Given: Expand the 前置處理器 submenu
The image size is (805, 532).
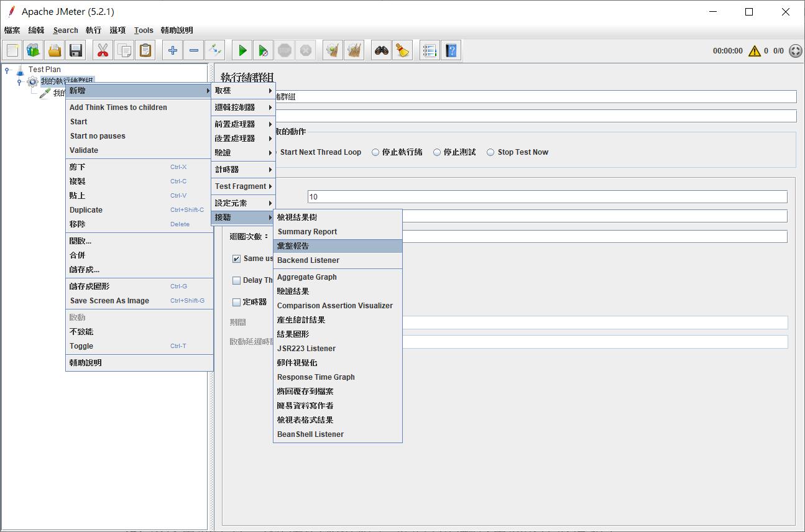Looking at the screenshot, I should point(243,124).
